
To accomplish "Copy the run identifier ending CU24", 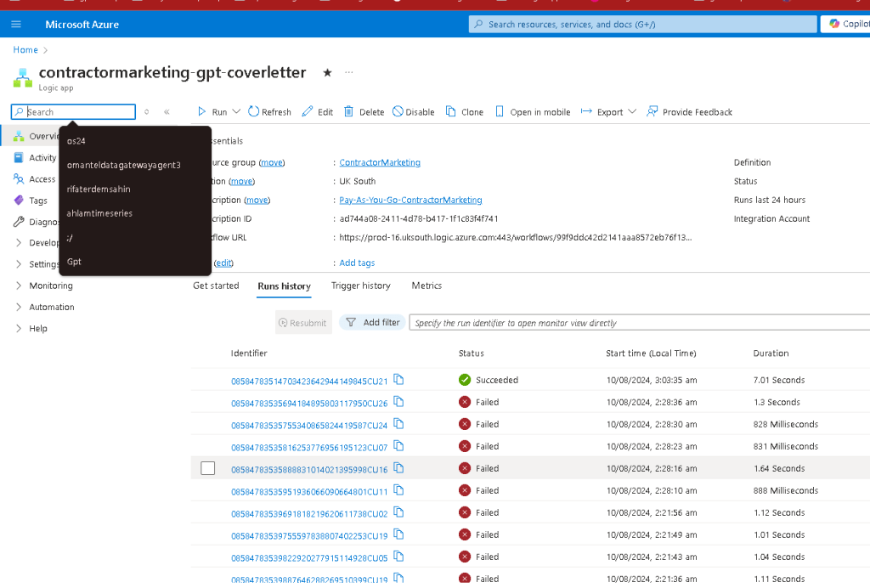I will [398, 424].
